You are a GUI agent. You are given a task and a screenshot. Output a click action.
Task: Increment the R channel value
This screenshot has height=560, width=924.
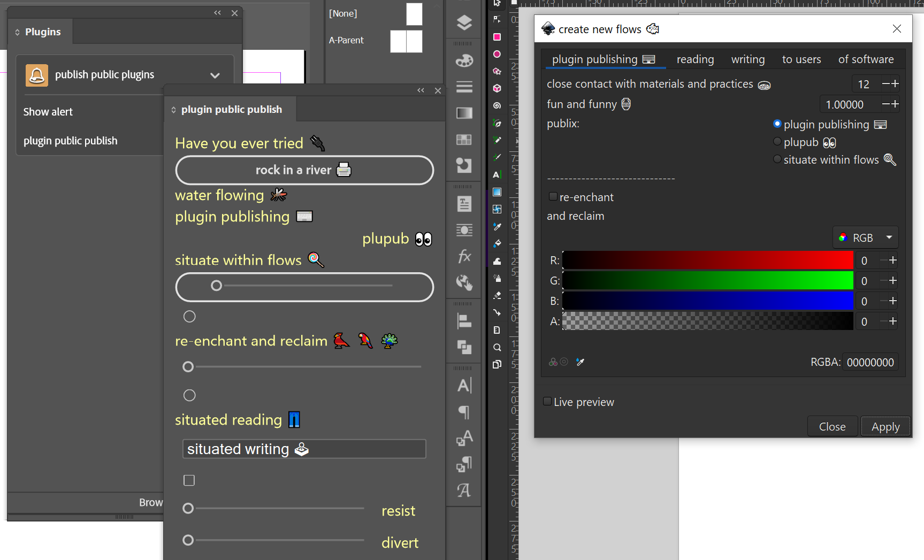point(892,260)
